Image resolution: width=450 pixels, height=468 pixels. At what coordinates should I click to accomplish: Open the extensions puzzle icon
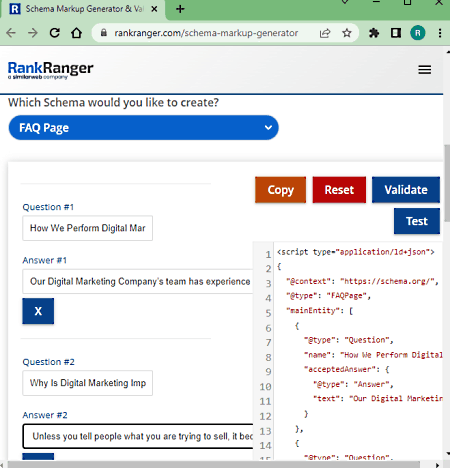(x=374, y=33)
